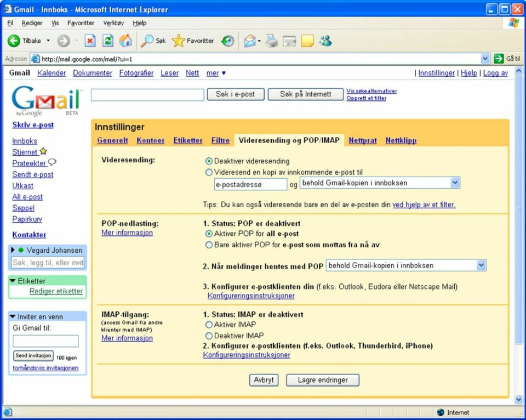Click the Gå til green arrow icon
The image size is (526, 420).
[499, 59]
